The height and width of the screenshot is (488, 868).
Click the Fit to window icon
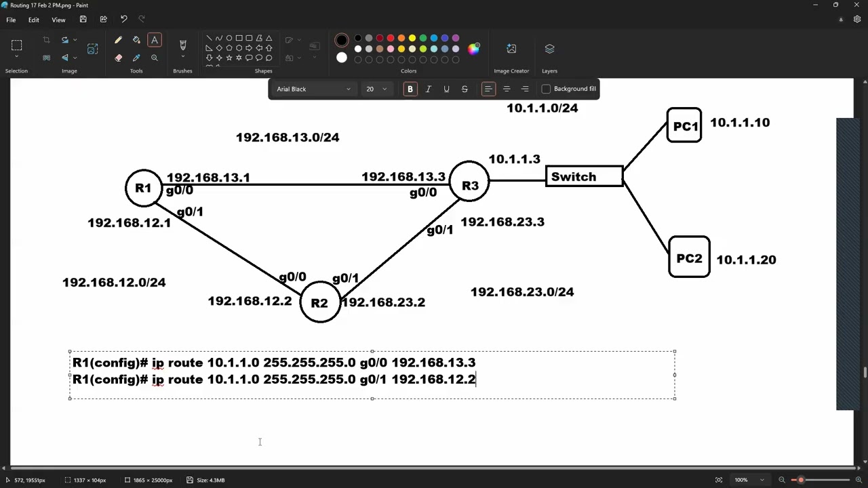point(719,480)
